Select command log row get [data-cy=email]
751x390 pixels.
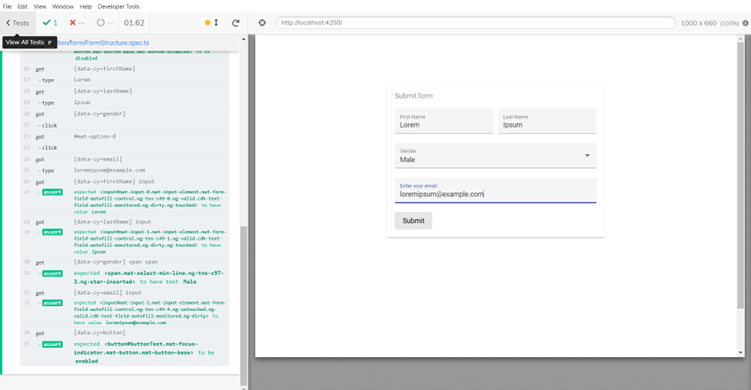click(125, 159)
